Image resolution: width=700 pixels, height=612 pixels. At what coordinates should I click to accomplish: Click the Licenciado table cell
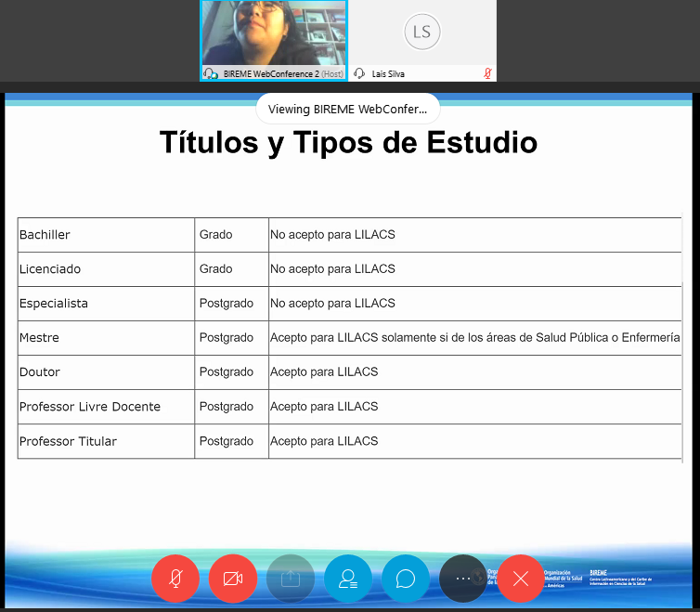point(106,269)
